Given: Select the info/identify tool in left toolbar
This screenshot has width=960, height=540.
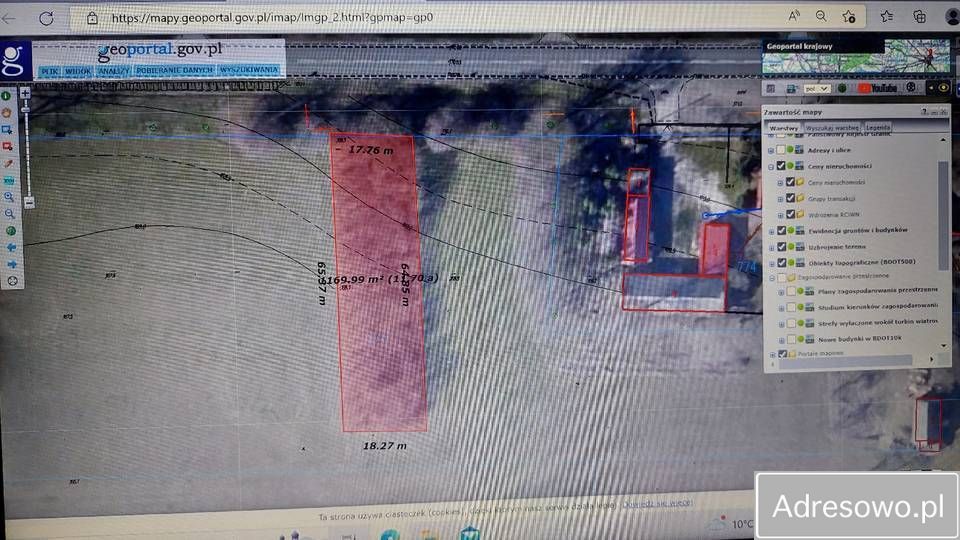Looking at the screenshot, I should coord(6,96).
